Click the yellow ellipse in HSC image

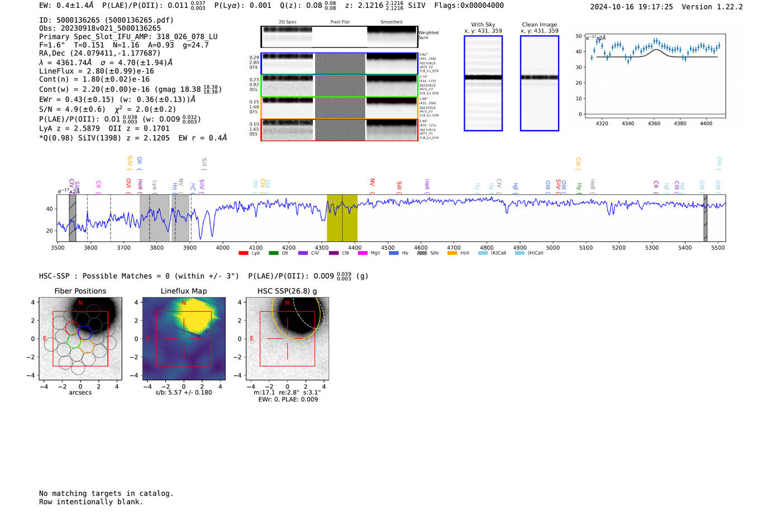297,318
